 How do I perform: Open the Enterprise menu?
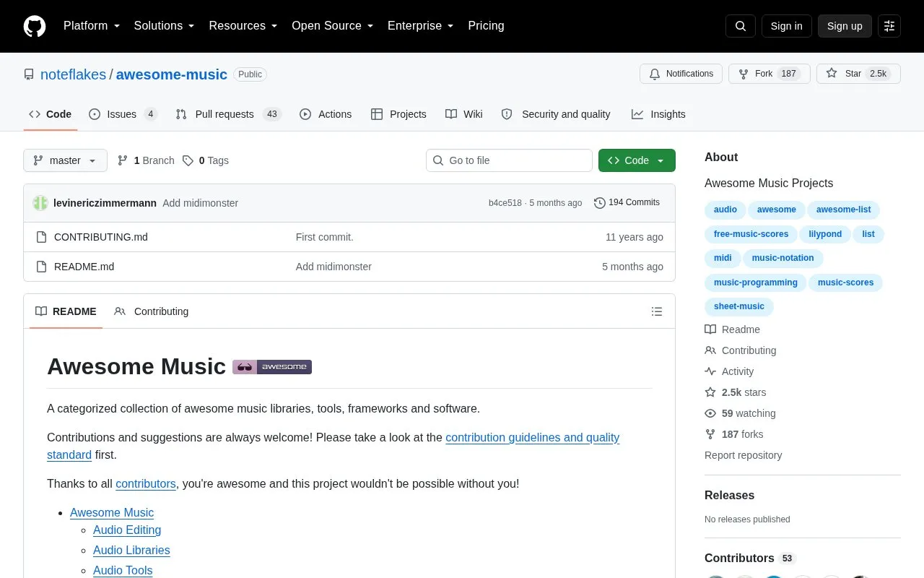click(x=421, y=26)
